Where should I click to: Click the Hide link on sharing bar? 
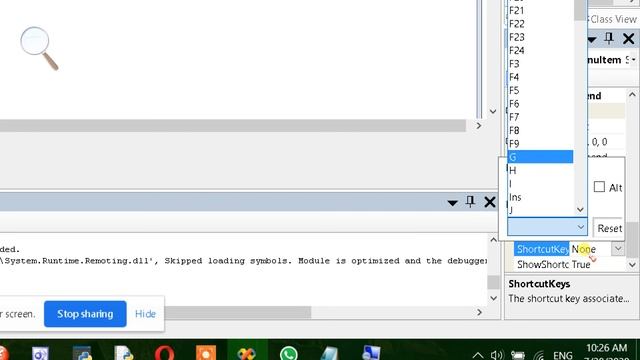(x=145, y=314)
